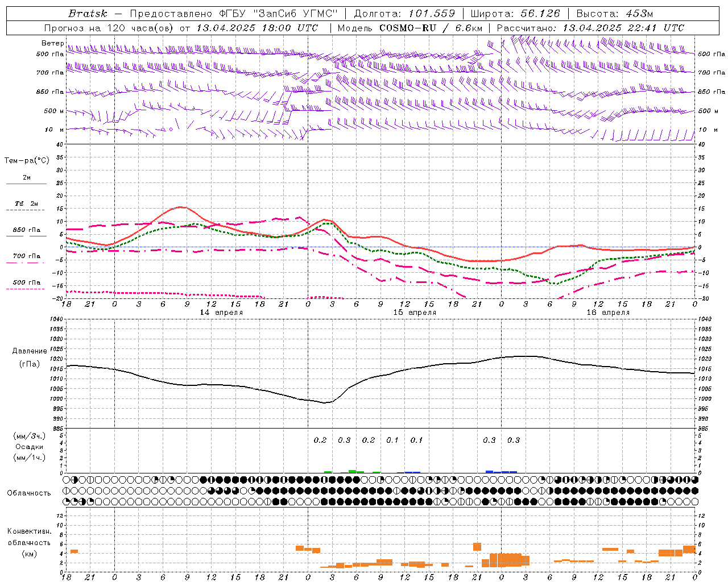Screen dimensions: 728x582
Task: Click the 500 гПа temperature legend label
Action: (27, 282)
